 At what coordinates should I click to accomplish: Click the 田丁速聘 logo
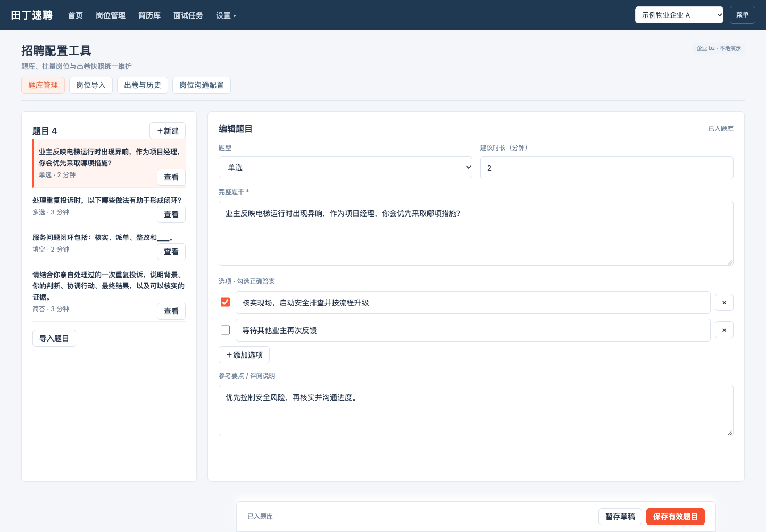click(x=32, y=15)
